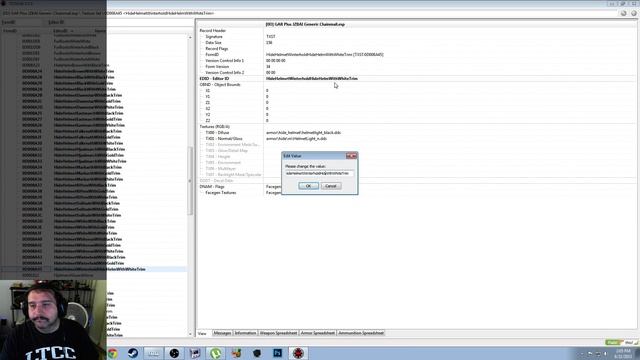Click the left list scrollbar up arrow
Image resolution: width=640 pixels, height=360 pixels.
pyautogui.click(x=190, y=38)
